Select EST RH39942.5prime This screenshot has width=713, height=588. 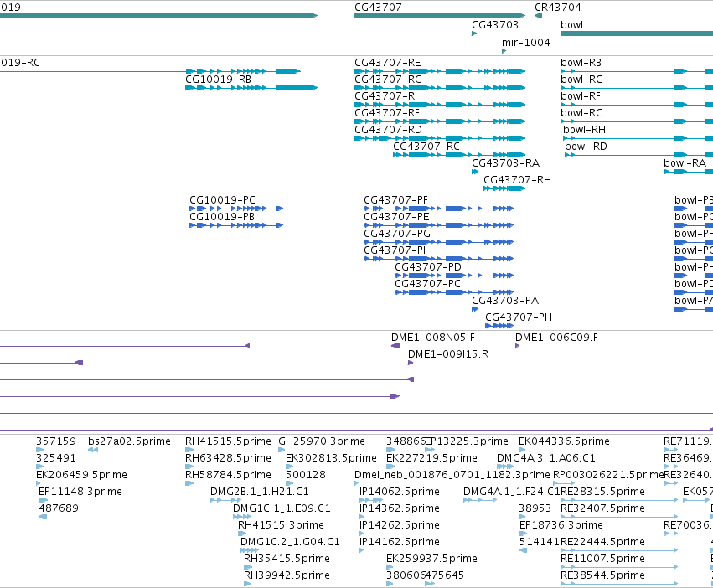[287, 575]
